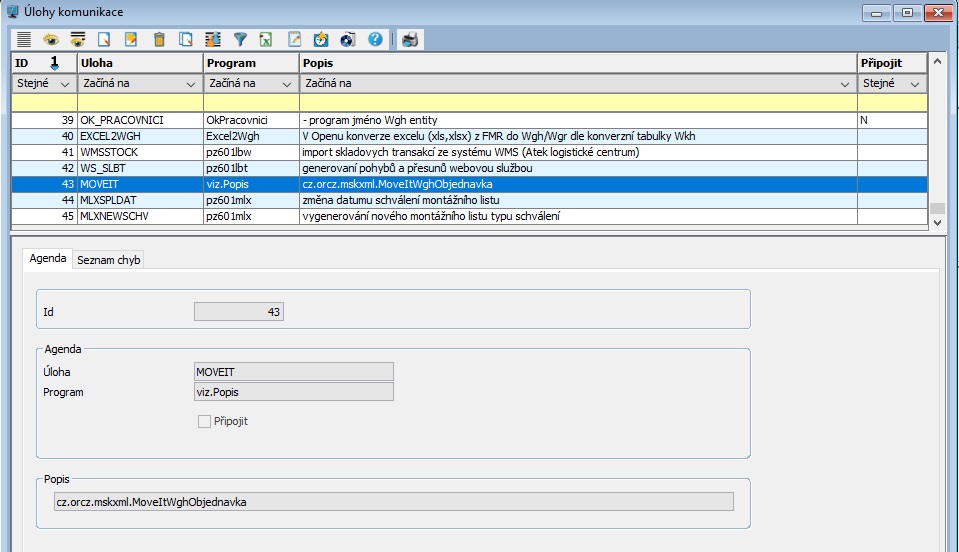The image size is (959, 552).
Task: Open the funnel filter tool
Action: click(x=240, y=40)
